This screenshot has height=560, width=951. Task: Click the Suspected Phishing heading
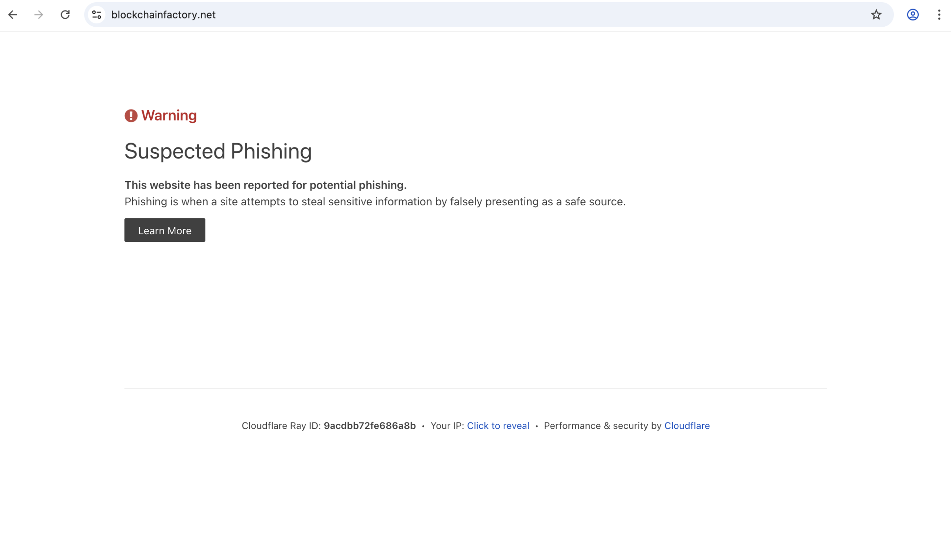[218, 151]
